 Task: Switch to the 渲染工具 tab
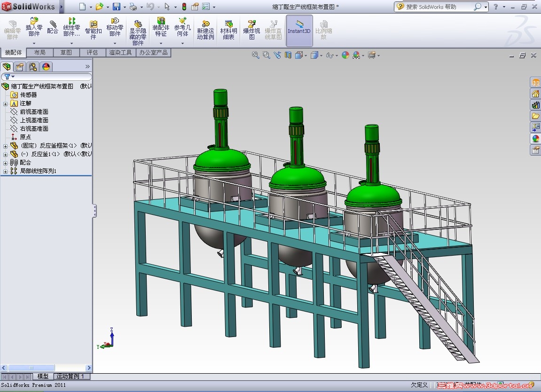121,53
